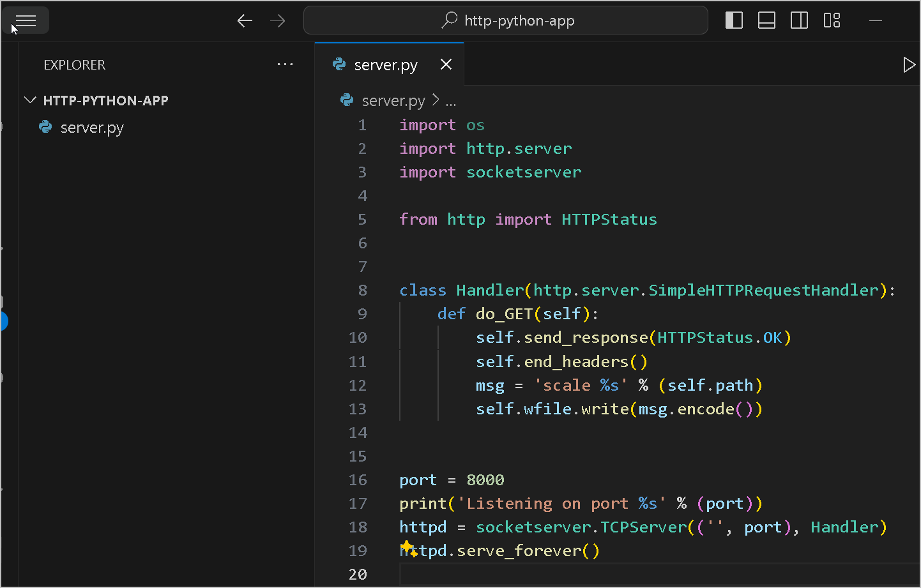Screen dimensions: 921x588
Task: Collapse the HTTP-PYTHON-APP folder
Action: pos(30,100)
